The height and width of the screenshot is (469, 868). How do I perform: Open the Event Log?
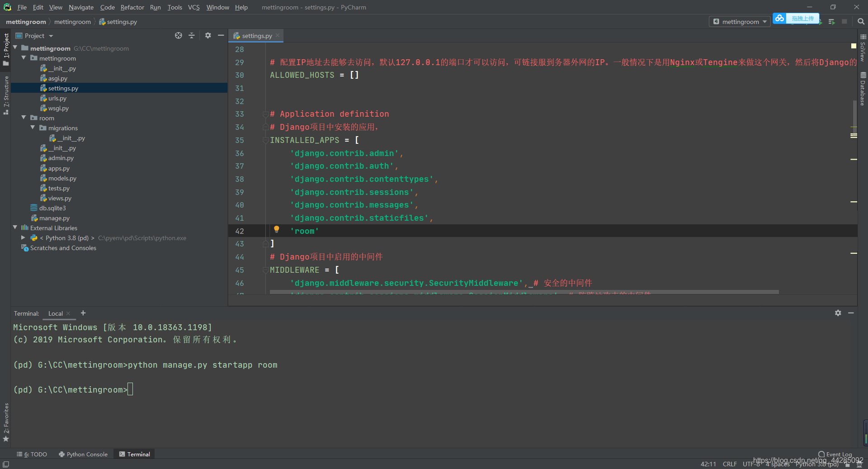click(835, 454)
